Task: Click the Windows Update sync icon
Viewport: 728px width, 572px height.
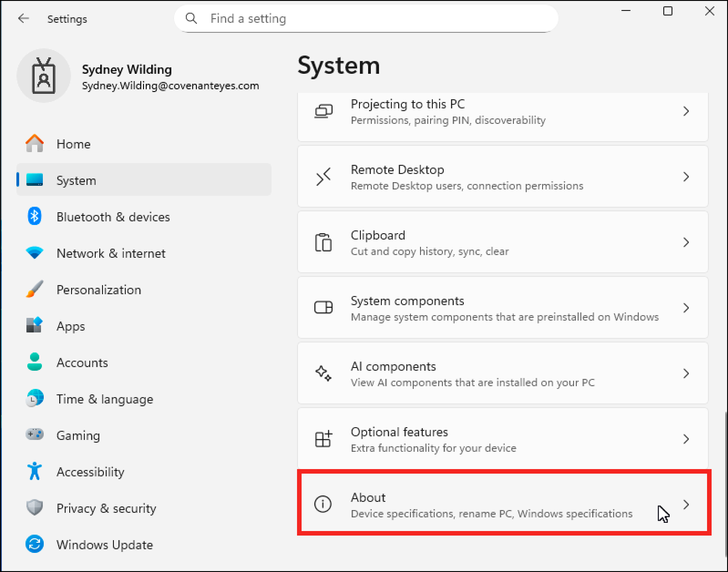Action: click(35, 544)
